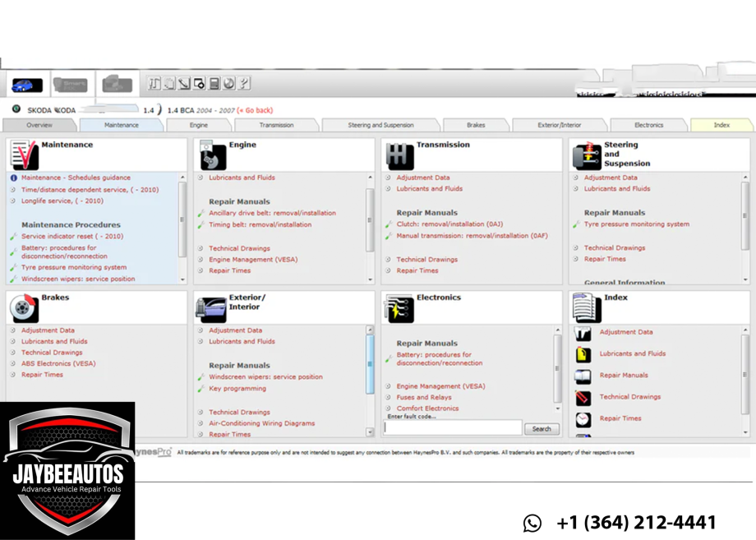Open the Steering and Suspension tab
This screenshot has height=540, width=756.
coord(381,125)
